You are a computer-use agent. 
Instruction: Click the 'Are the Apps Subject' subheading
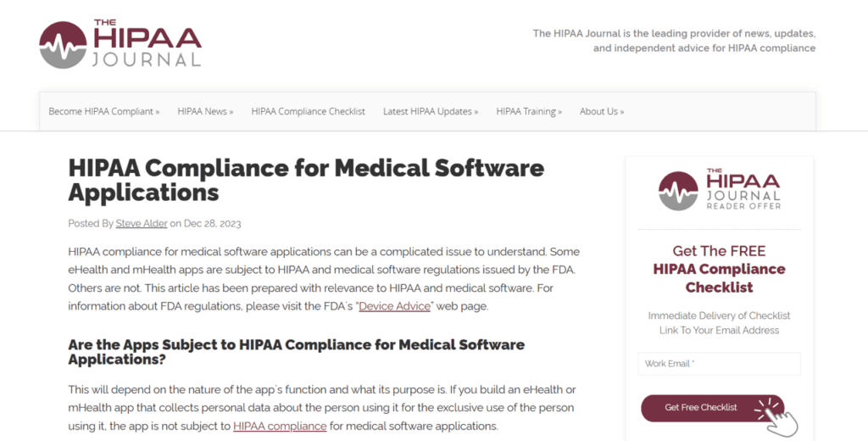coord(296,352)
